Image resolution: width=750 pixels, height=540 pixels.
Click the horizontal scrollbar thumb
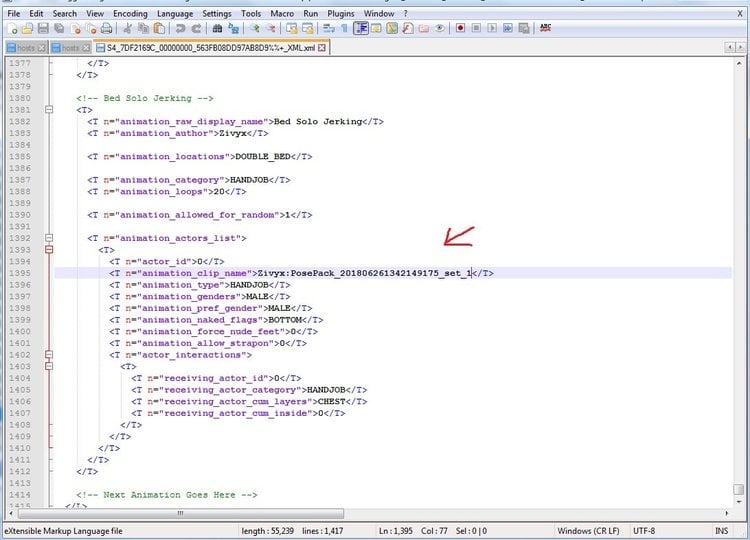pyautogui.click(x=180, y=513)
